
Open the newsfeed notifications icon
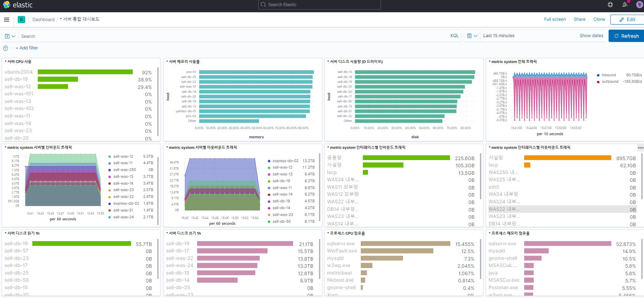(625, 5)
